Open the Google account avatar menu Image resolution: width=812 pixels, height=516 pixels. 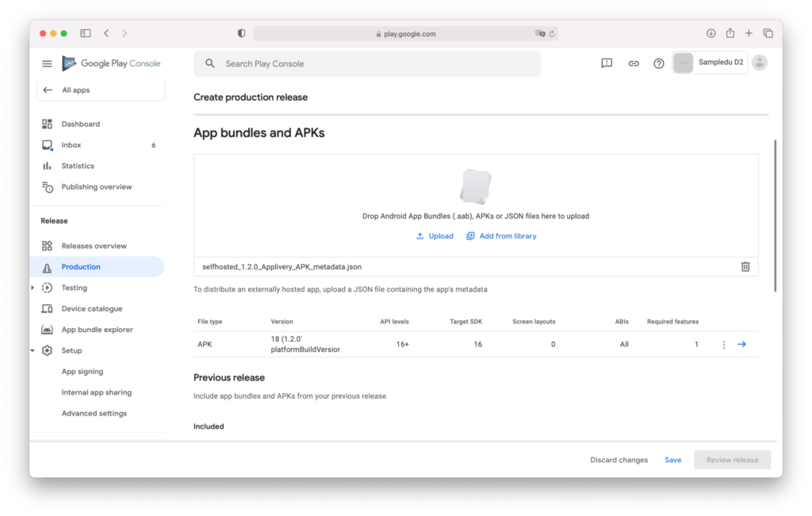click(759, 63)
